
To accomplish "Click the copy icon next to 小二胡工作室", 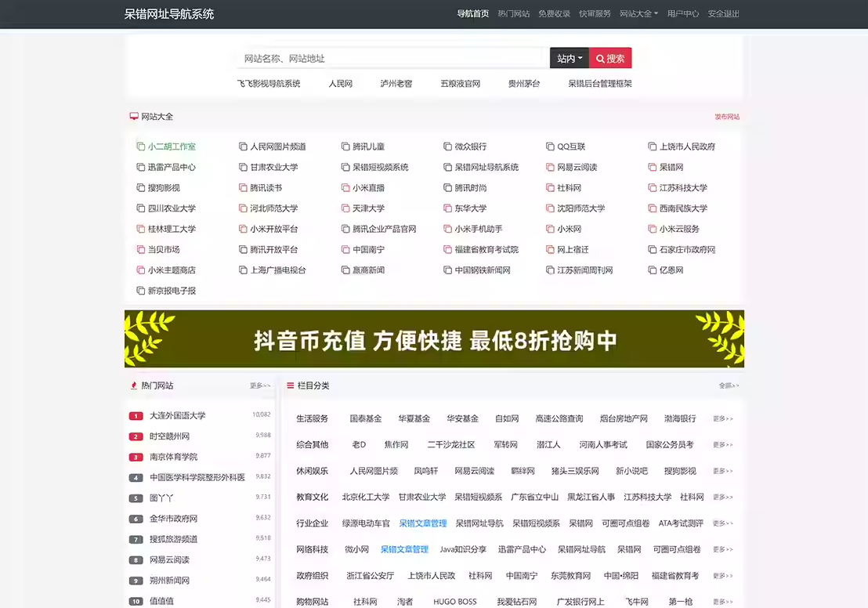I will (x=141, y=147).
